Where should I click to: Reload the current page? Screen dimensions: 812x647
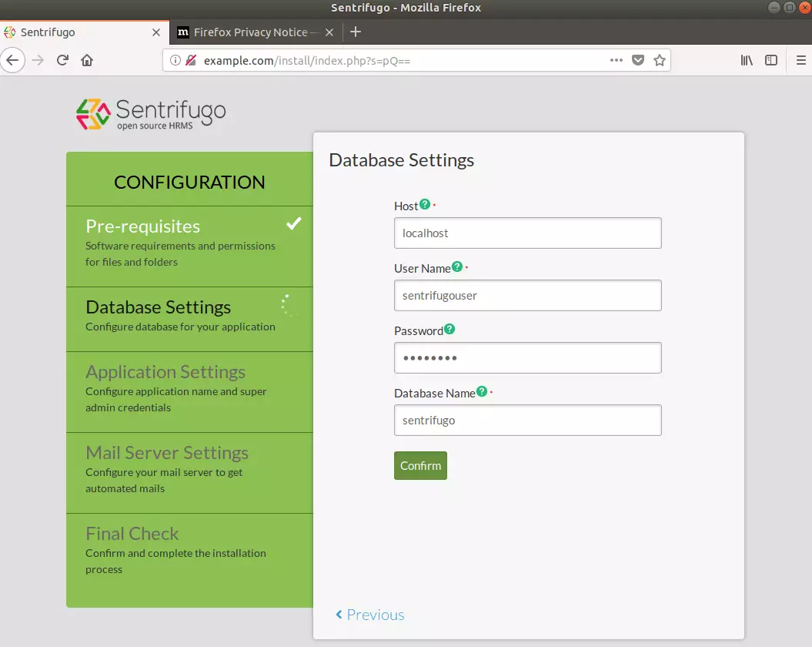tap(62, 60)
